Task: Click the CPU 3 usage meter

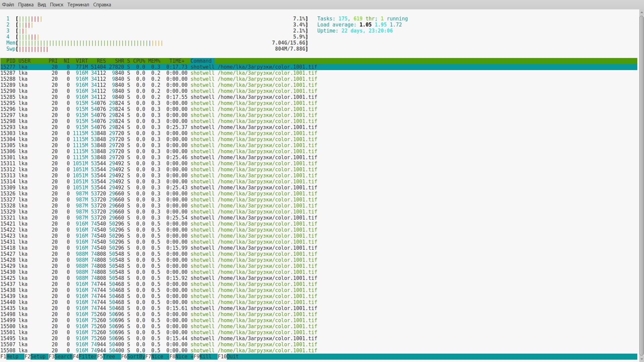Action: (157, 31)
